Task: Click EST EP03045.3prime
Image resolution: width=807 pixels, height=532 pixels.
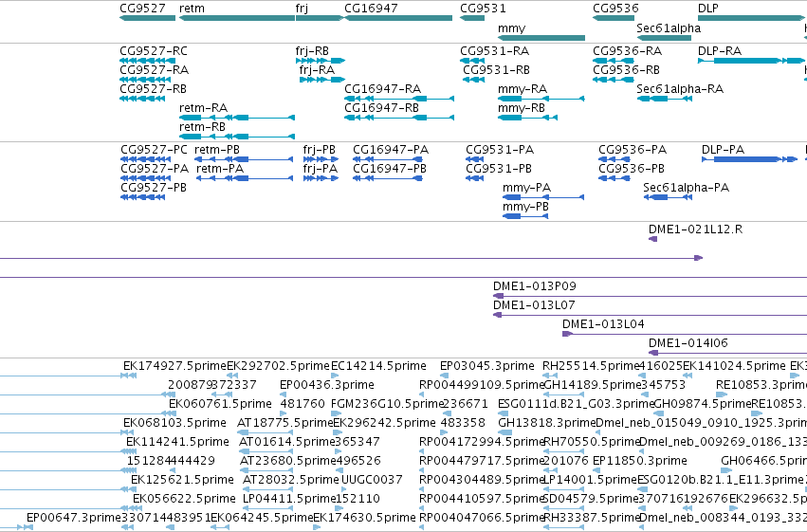Action: (x=486, y=366)
